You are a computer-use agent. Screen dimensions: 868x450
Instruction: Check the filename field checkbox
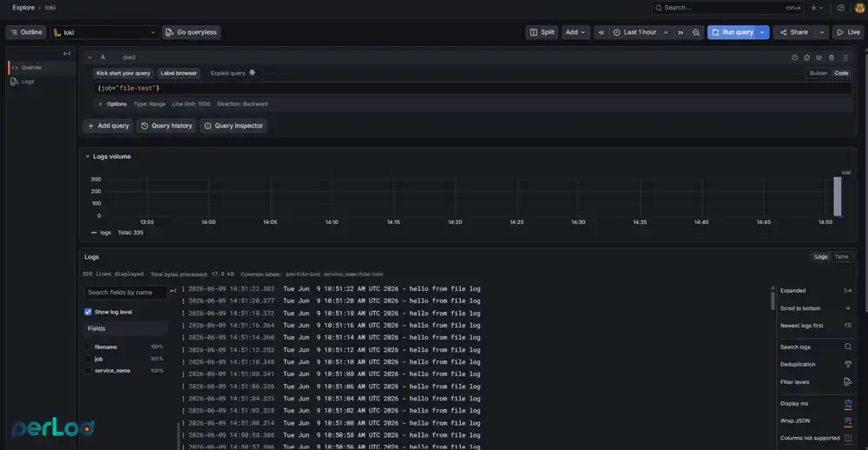point(88,347)
